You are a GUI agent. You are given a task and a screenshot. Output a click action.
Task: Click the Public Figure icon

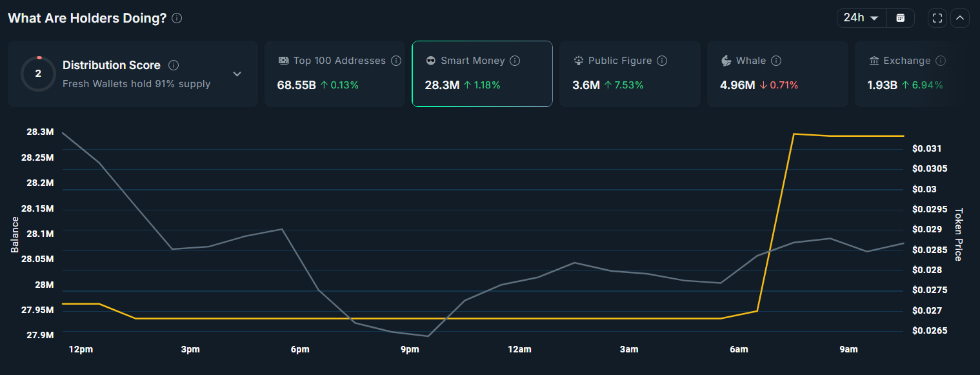tap(579, 61)
